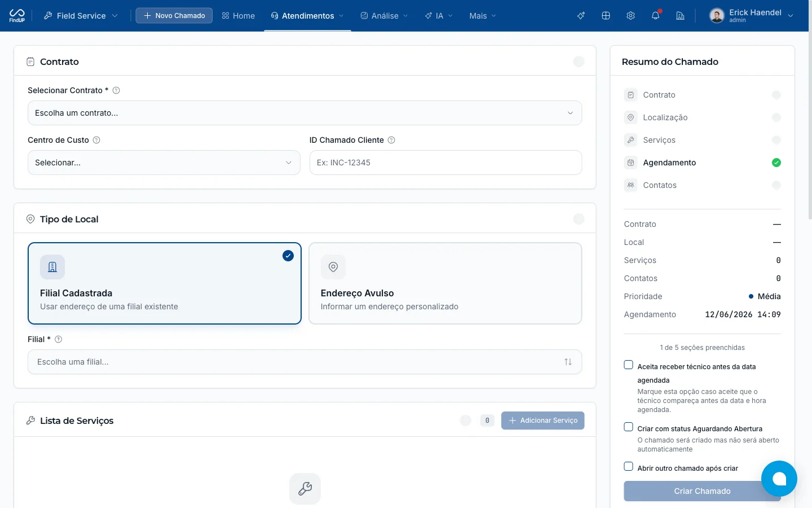
Task: Click the Adicionar Serviço button
Action: [x=542, y=421]
